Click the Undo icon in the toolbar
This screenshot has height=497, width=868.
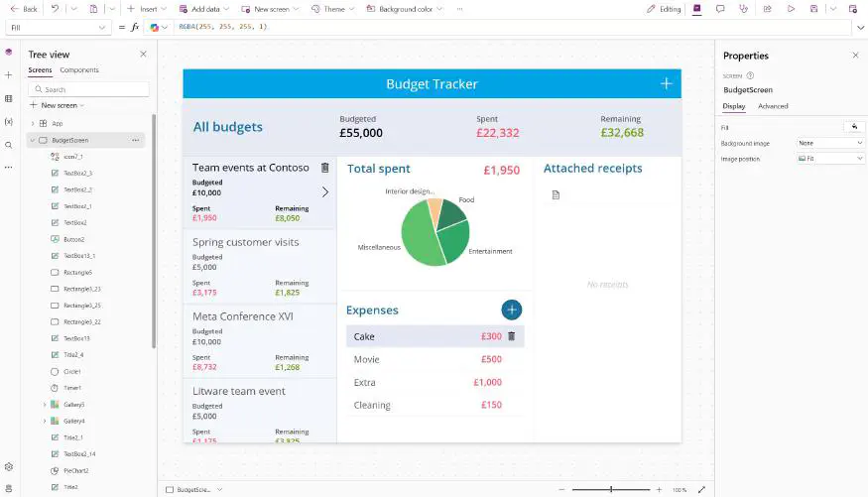55,9
